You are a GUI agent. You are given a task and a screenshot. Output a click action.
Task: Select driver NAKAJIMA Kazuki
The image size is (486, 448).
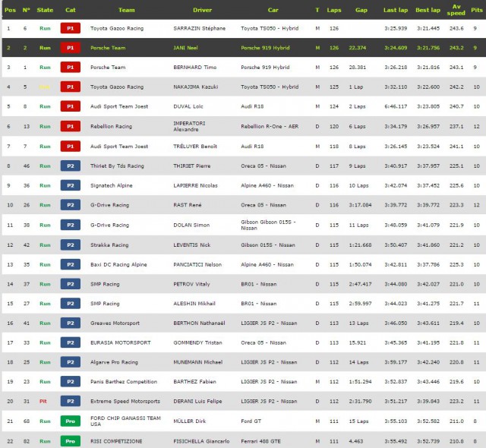[x=196, y=87]
